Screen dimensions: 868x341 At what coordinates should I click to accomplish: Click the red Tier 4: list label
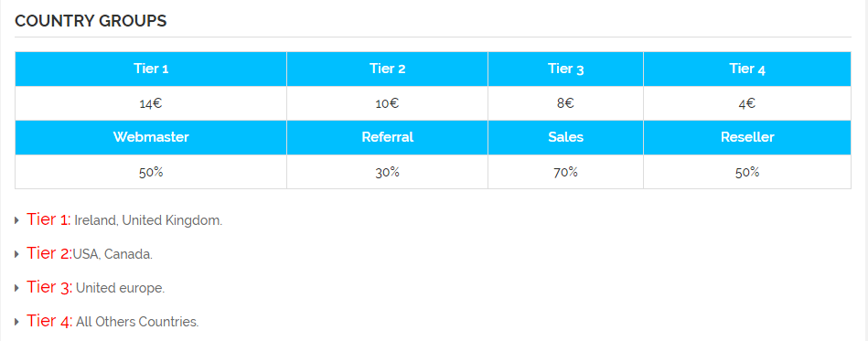[x=49, y=321]
